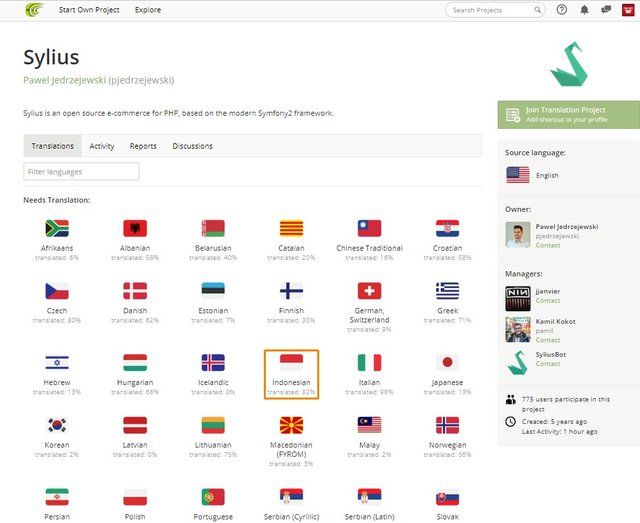The width and height of the screenshot is (640, 523).
Task: Select the Norwegian flag
Action: click(x=447, y=425)
